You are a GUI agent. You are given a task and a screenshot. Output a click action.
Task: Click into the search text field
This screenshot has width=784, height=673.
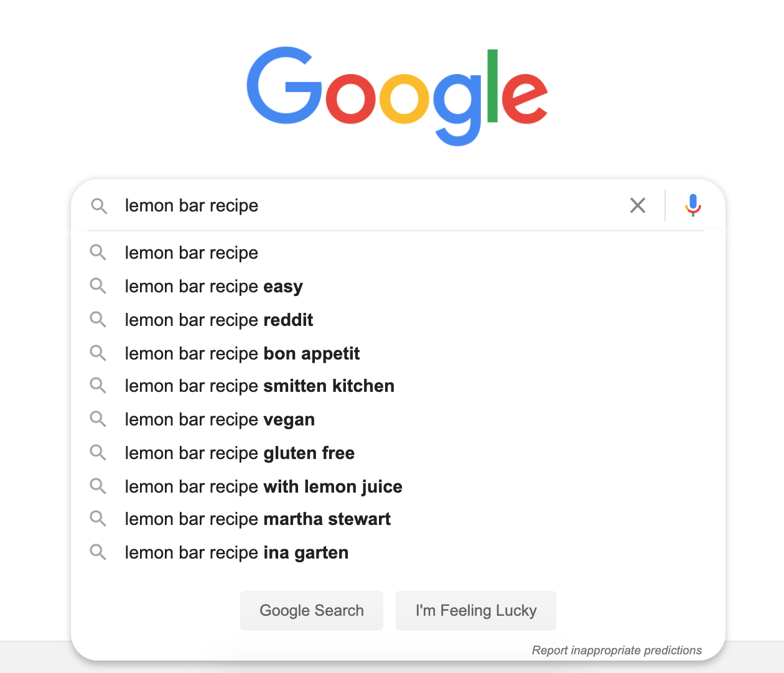tap(373, 206)
